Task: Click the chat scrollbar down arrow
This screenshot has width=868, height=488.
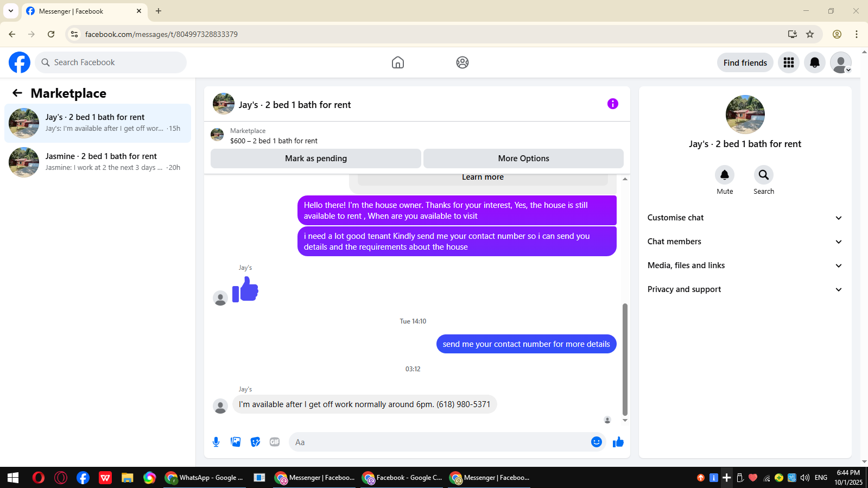Action: click(625, 420)
